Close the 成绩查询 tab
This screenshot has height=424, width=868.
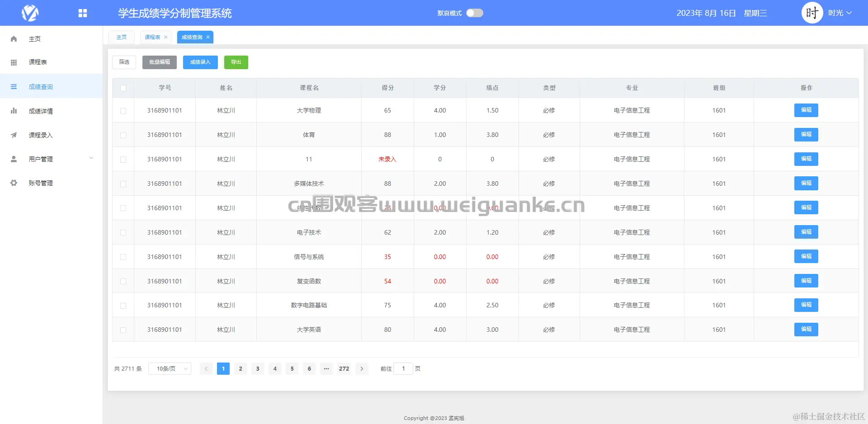(208, 37)
